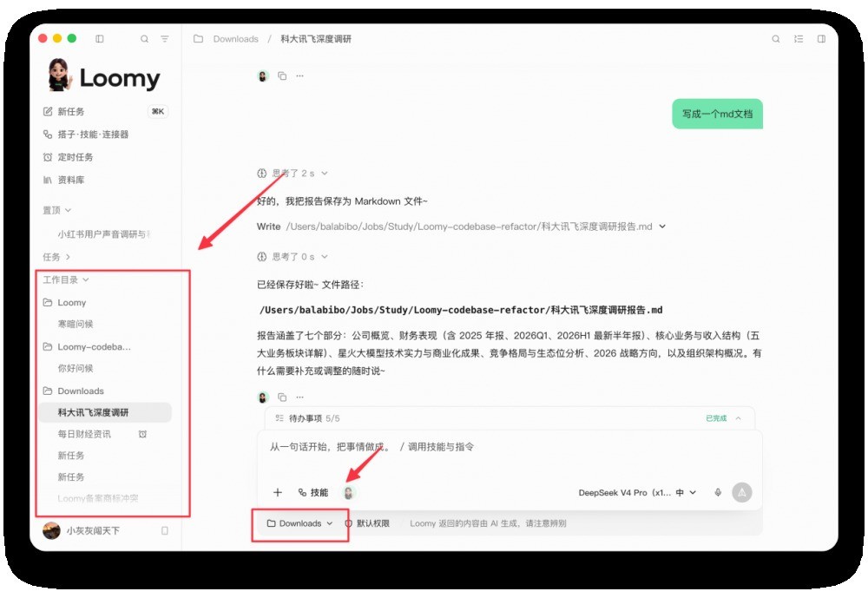Image resolution: width=868 pixels, height=598 pixels.
Task: Click the avatar icon above the top reply
Action: click(263, 76)
